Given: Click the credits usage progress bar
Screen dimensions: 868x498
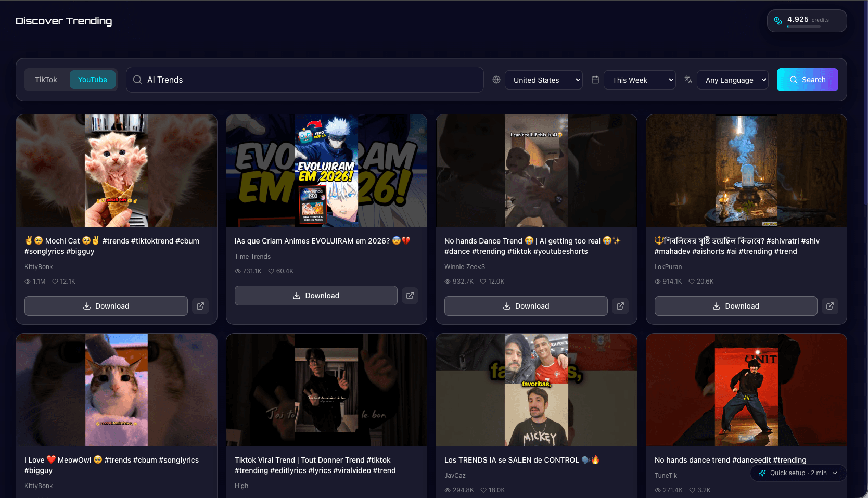Looking at the screenshot, I should click(803, 27).
